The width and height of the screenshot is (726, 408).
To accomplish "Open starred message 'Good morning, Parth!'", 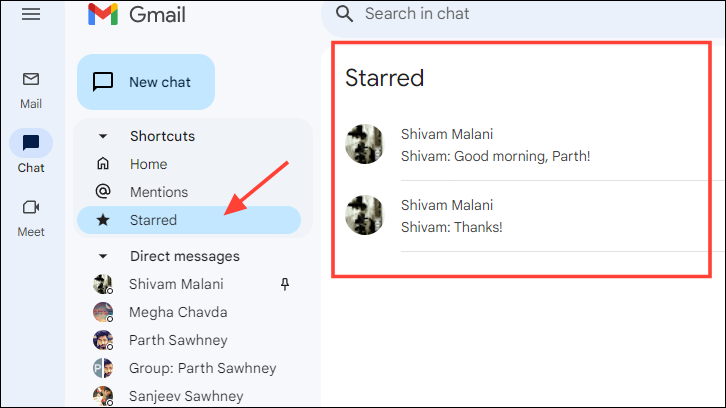I will click(x=528, y=145).
